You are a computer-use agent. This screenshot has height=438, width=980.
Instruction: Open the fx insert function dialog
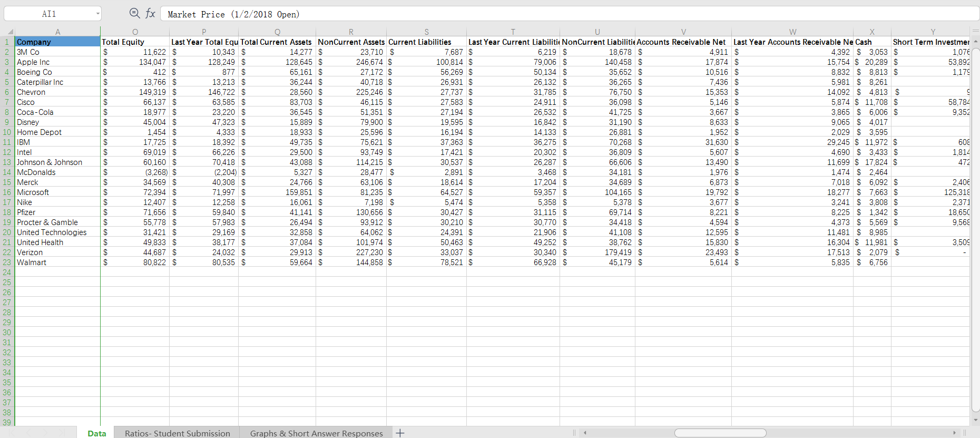(x=151, y=14)
